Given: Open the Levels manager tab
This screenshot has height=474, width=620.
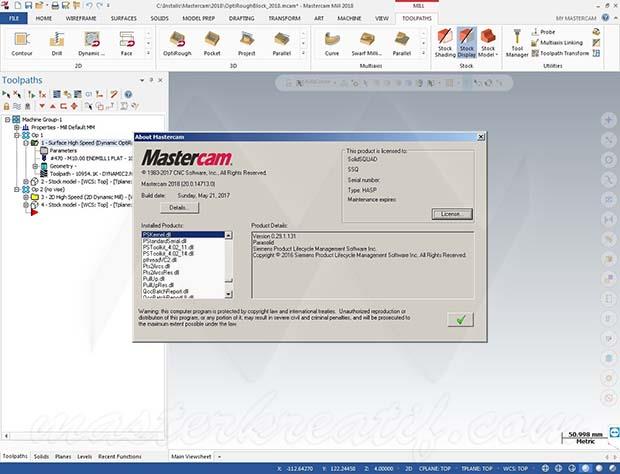Looking at the screenshot, I should click(85, 457).
